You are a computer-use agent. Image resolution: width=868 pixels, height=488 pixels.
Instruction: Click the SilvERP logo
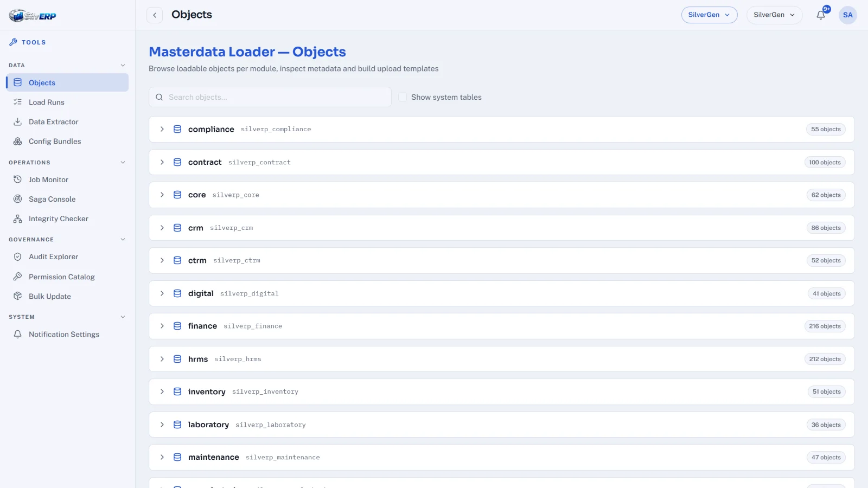click(33, 16)
